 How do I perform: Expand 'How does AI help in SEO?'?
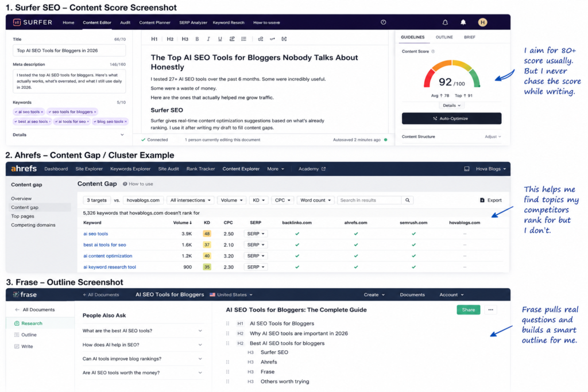click(x=142, y=345)
